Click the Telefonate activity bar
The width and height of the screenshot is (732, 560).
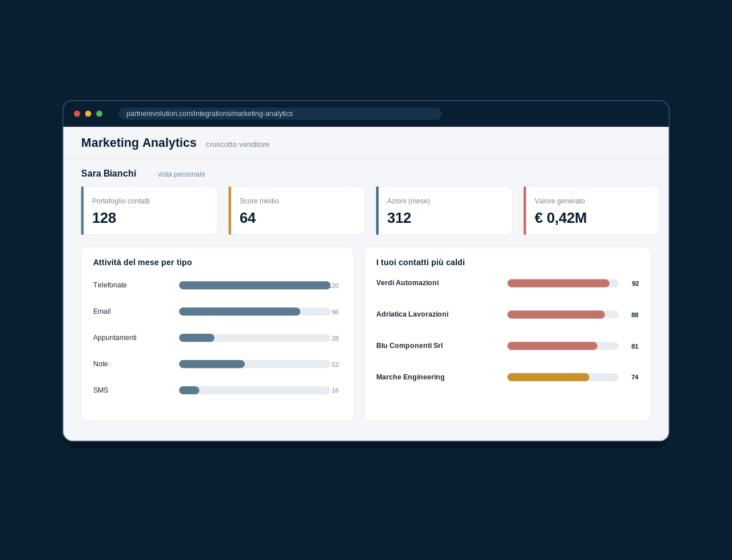click(255, 285)
